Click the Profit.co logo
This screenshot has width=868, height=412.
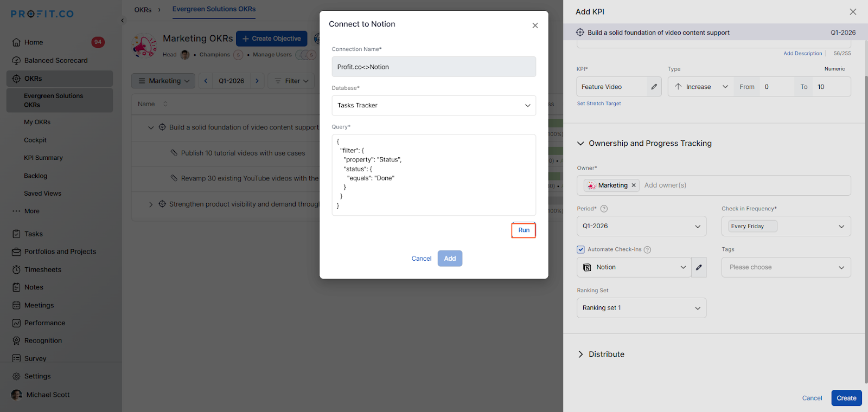pyautogui.click(x=42, y=14)
